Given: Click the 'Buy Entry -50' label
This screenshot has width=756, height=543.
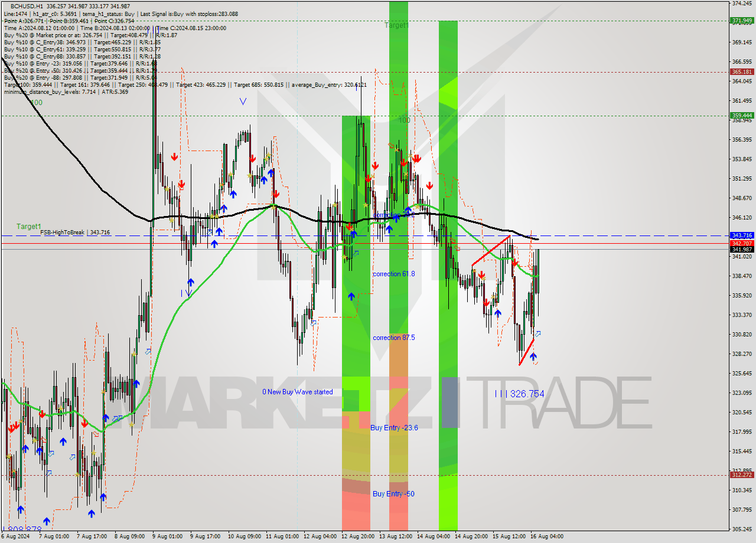Looking at the screenshot, I should click(x=393, y=494).
